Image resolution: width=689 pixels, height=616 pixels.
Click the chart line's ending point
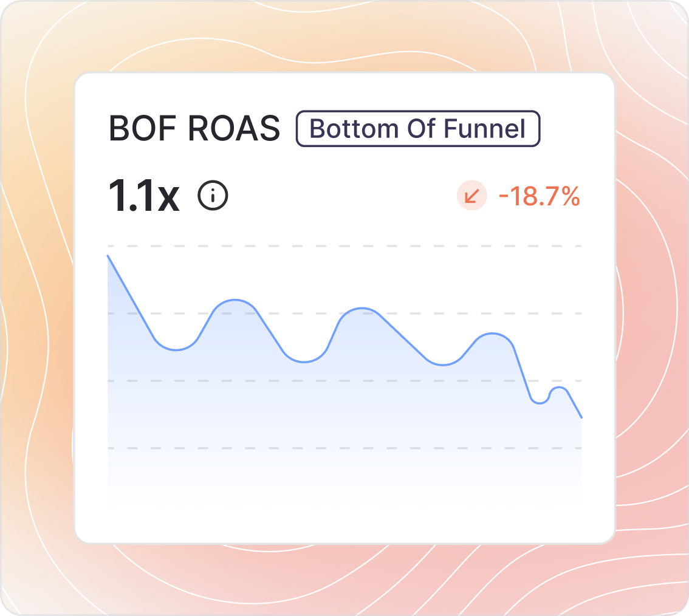point(581,417)
